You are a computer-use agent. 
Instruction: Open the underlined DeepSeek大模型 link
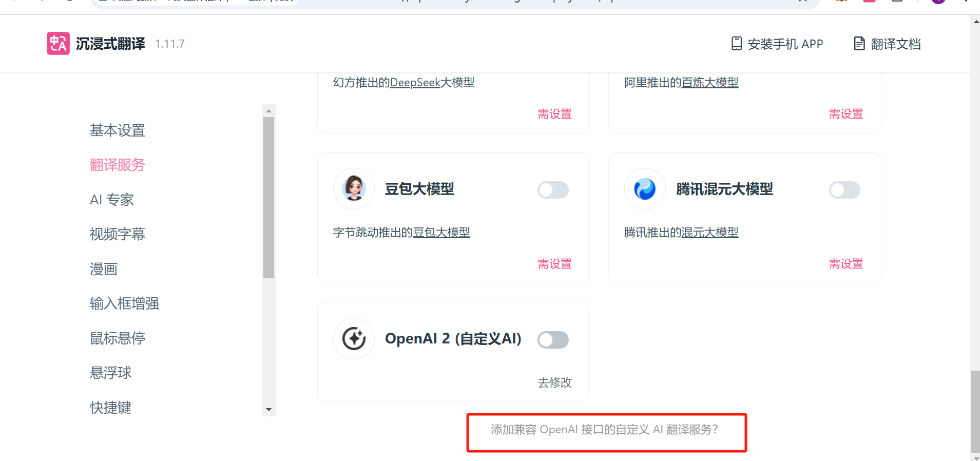coord(432,83)
